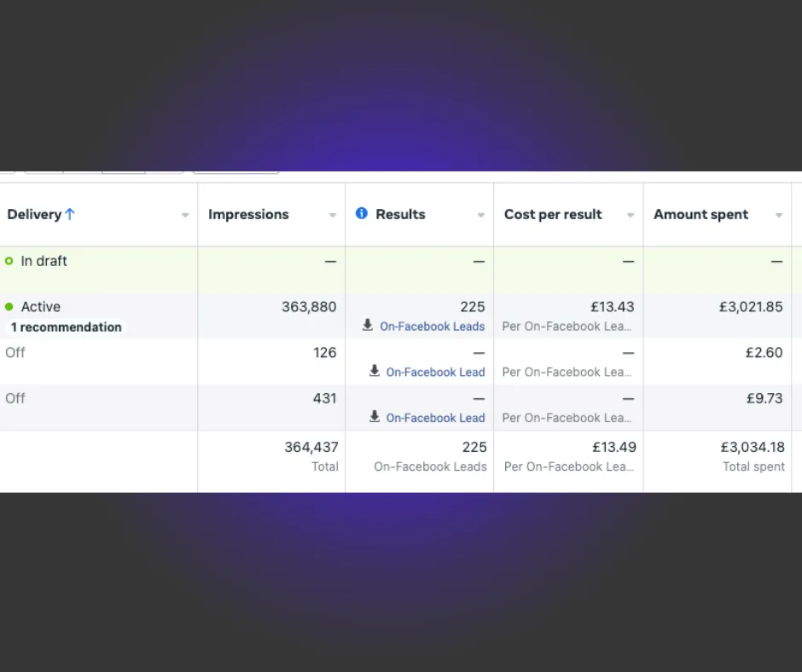Click the Delivery sort arrow icon

70,214
